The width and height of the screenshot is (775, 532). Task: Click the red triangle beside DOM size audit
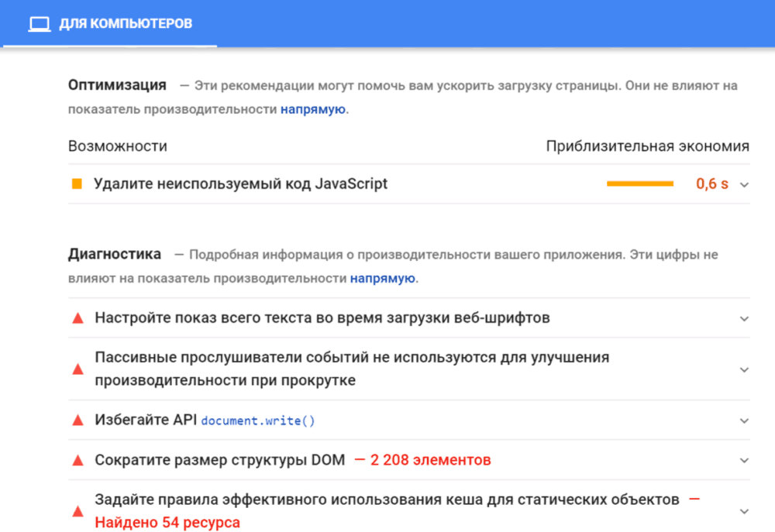[x=77, y=461]
